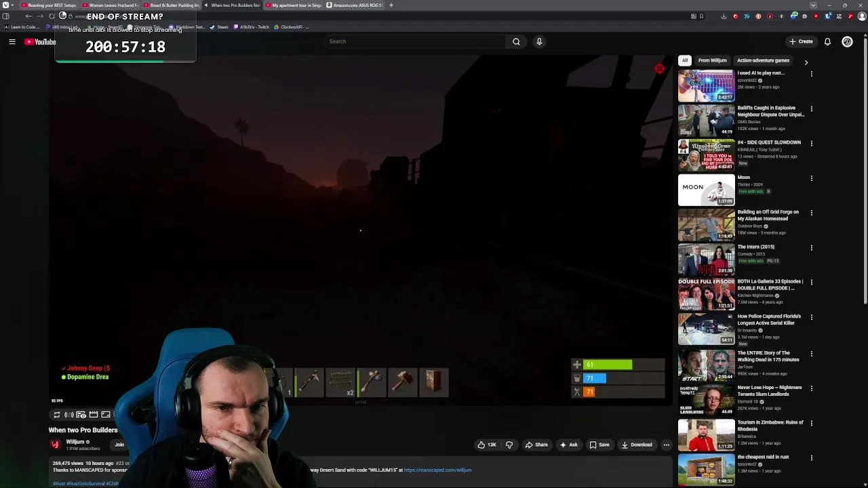This screenshot has height=488, width=868.
Task: Like the video with thumbs up
Action: (x=488, y=445)
